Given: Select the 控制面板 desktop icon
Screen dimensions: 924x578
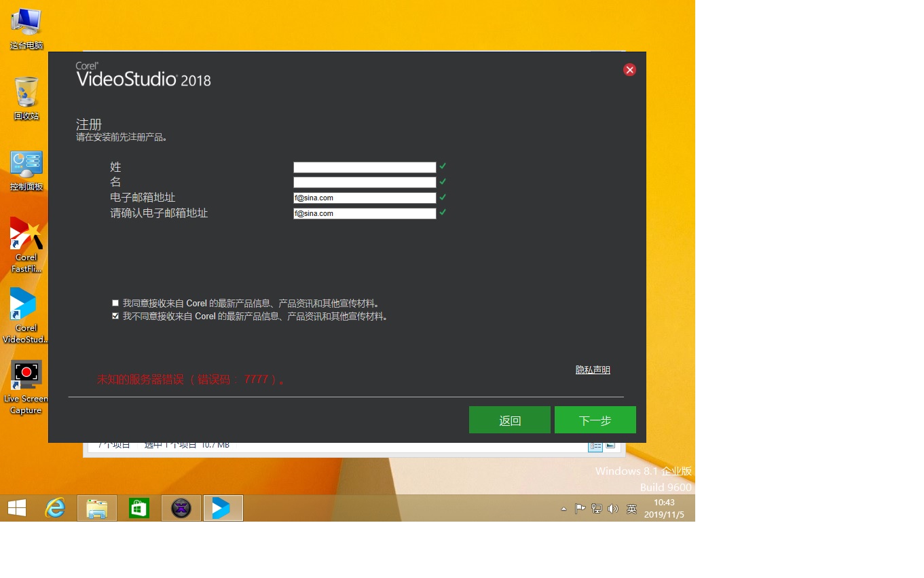Looking at the screenshot, I should click(x=26, y=170).
